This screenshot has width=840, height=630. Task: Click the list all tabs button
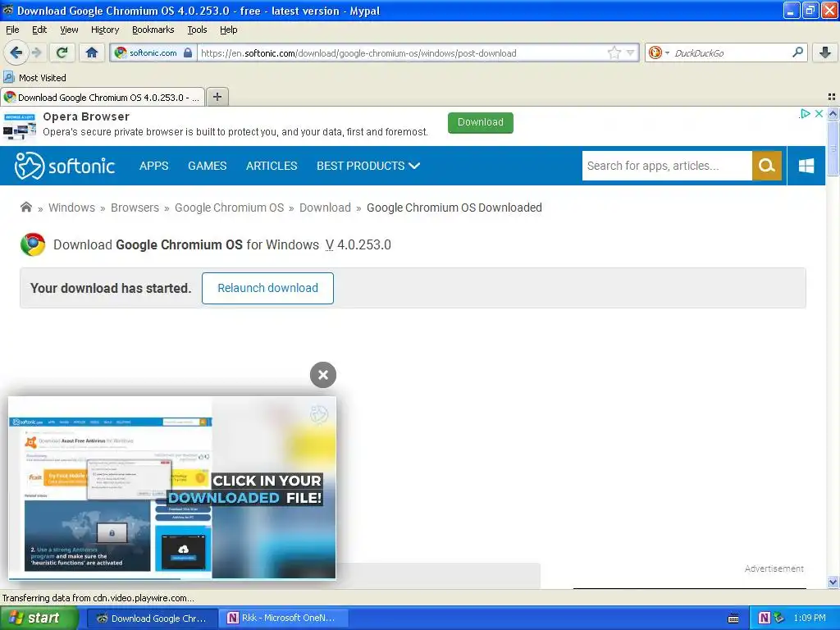coord(832,97)
